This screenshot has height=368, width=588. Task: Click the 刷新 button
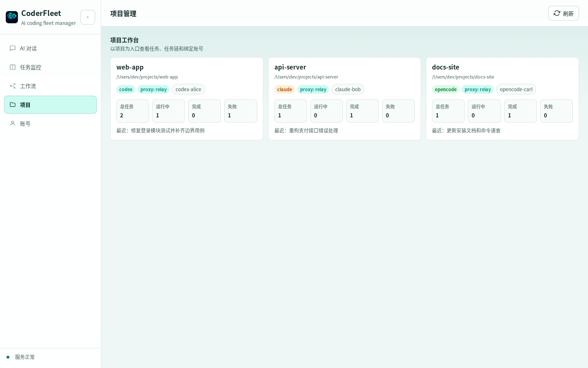point(563,13)
